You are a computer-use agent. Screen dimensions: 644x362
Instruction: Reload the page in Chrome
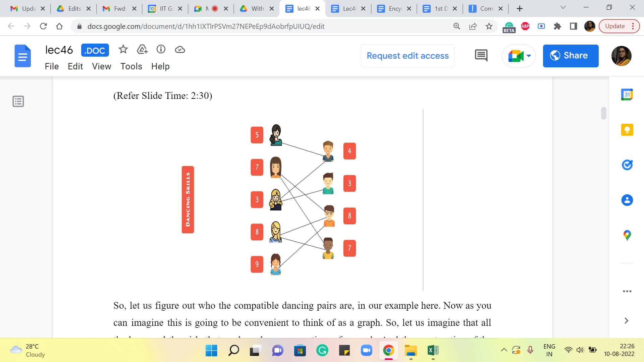(43, 26)
